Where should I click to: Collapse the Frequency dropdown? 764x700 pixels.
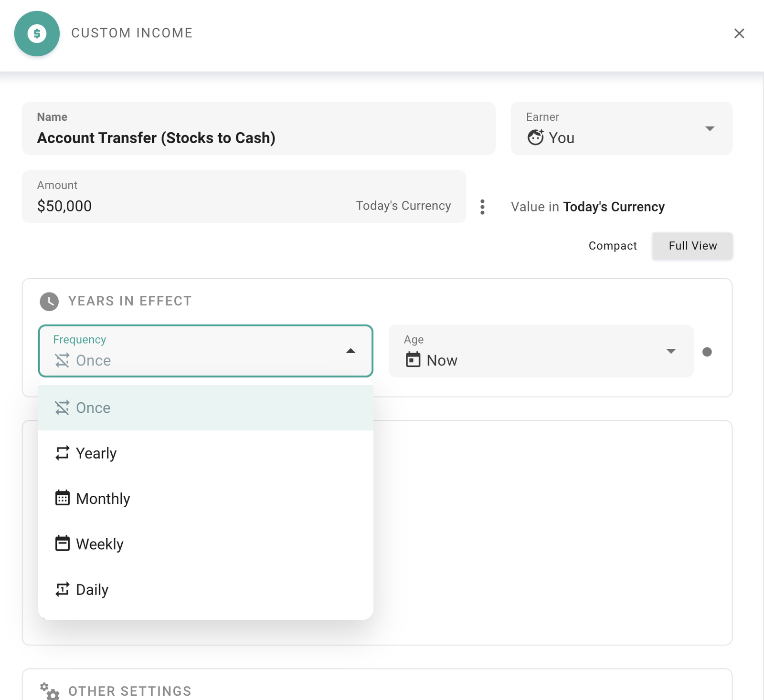click(350, 351)
